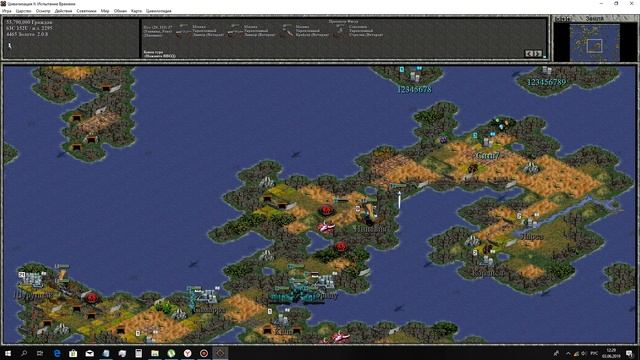Open the Windows Start menu

(7, 353)
